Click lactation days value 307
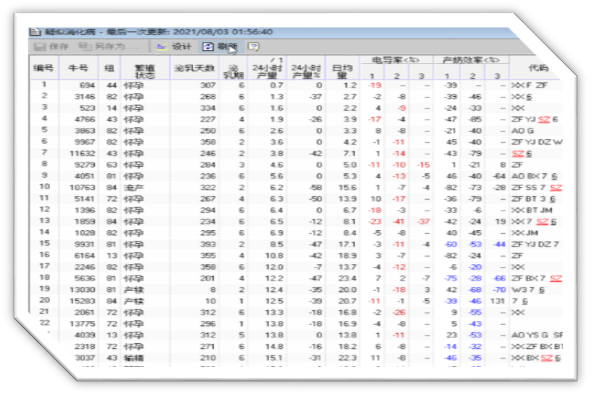Image resolution: width=592 pixels, height=394 pixels. click(208, 85)
